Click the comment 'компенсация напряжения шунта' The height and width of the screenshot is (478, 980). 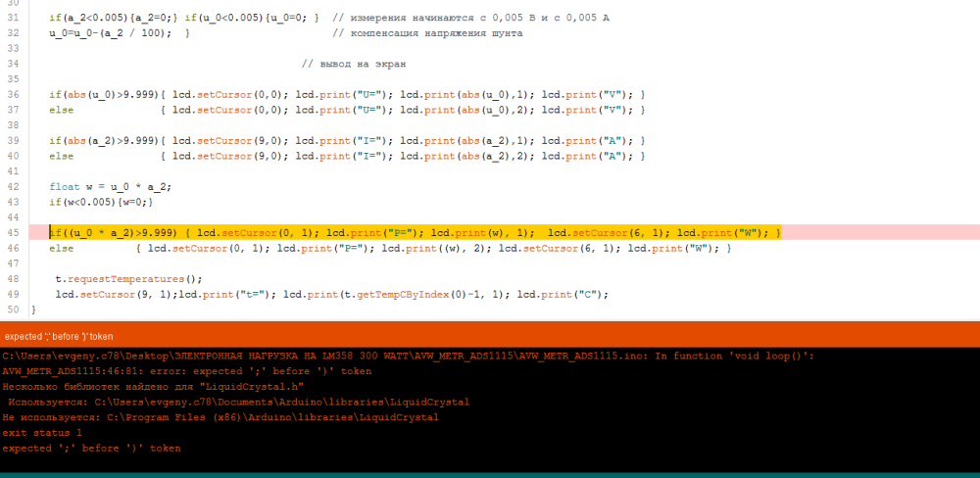click(427, 33)
